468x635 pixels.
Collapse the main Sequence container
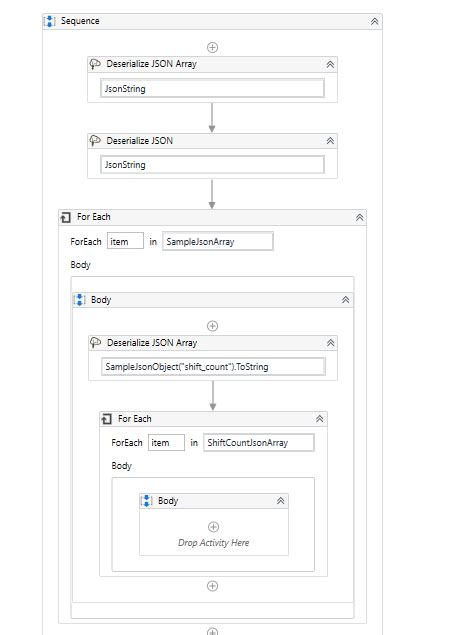click(374, 21)
